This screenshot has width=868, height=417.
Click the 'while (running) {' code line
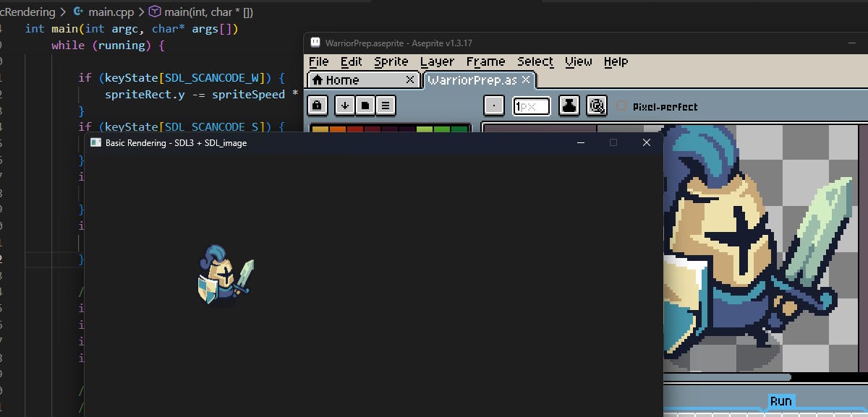point(108,46)
